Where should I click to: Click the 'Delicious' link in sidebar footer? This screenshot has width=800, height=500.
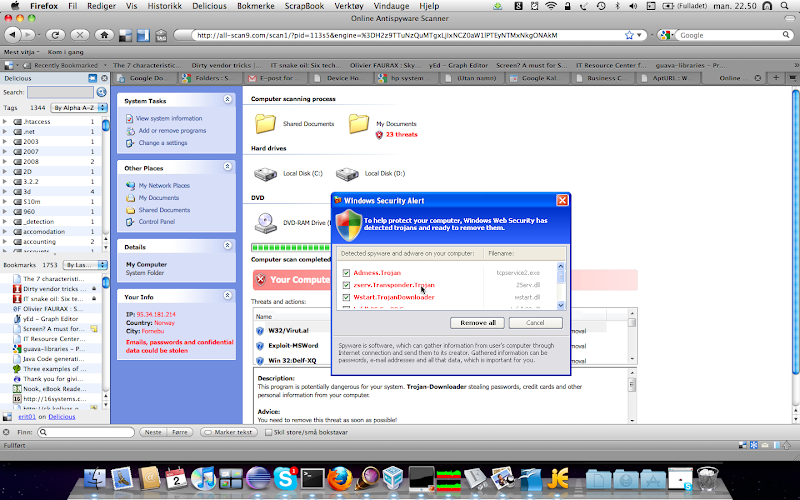pyautogui.click(x=62, y=417)
